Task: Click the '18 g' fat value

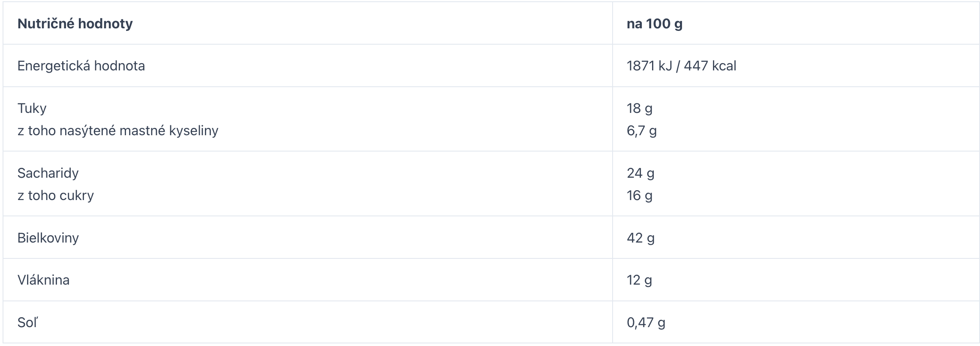Action: [639, 108]
